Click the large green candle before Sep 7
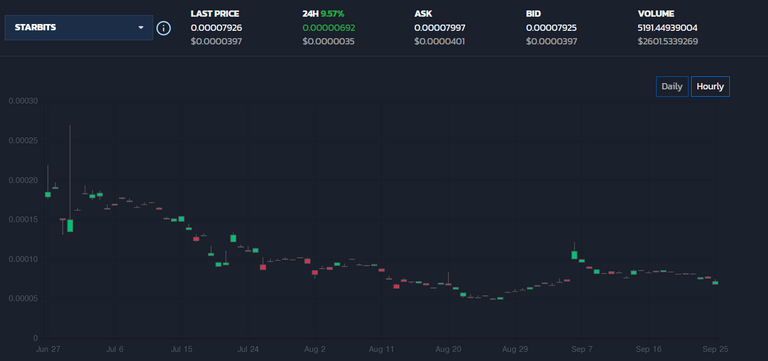 [x=574, y=255]
